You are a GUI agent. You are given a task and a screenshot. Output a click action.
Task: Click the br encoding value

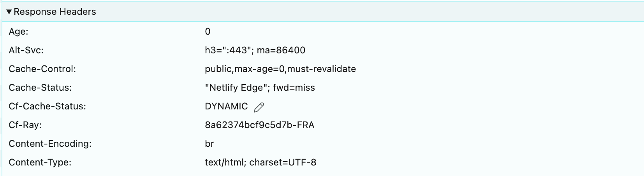tap(209, 144)
